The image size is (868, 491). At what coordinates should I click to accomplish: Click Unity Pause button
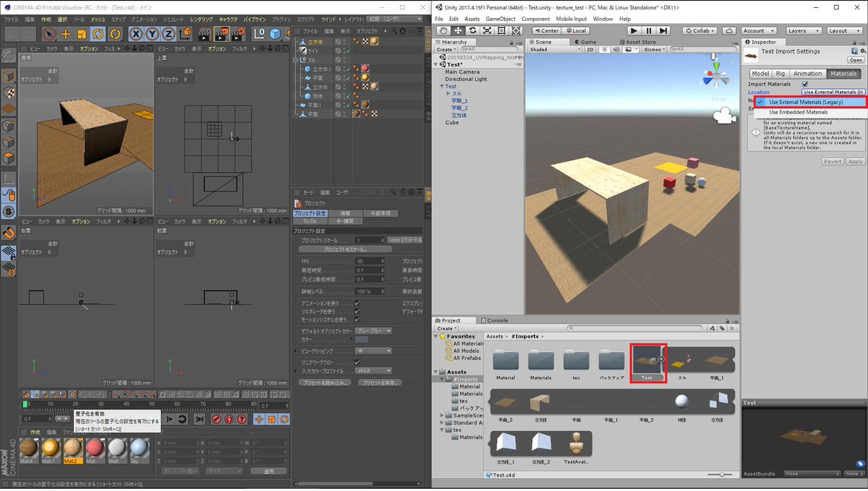(649, 30)
